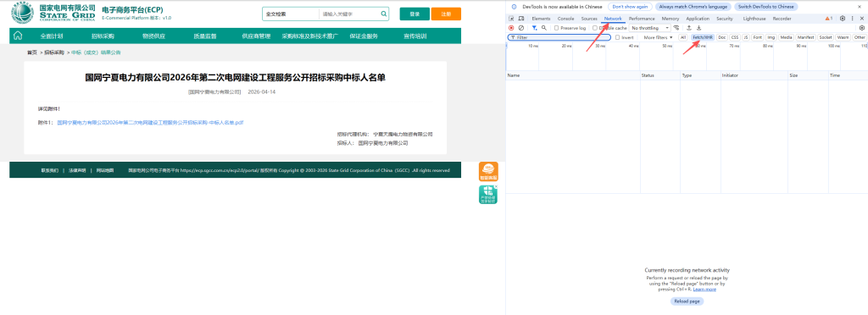Image resolution: width=868 pixels, height=315 pixels.
Task: Click the 请输入关键字 keyword search field
Action: pyautogui.click(x=349, y=14)
